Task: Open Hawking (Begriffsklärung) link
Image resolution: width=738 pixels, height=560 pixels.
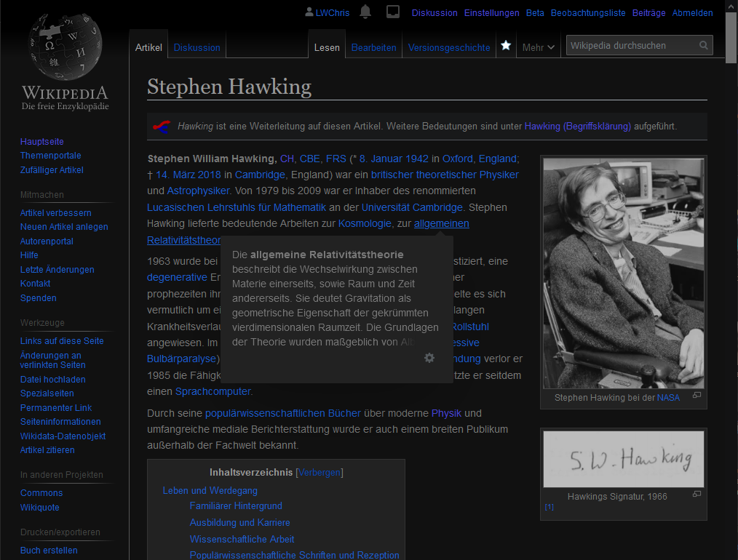Action: (x=577, y=127)
